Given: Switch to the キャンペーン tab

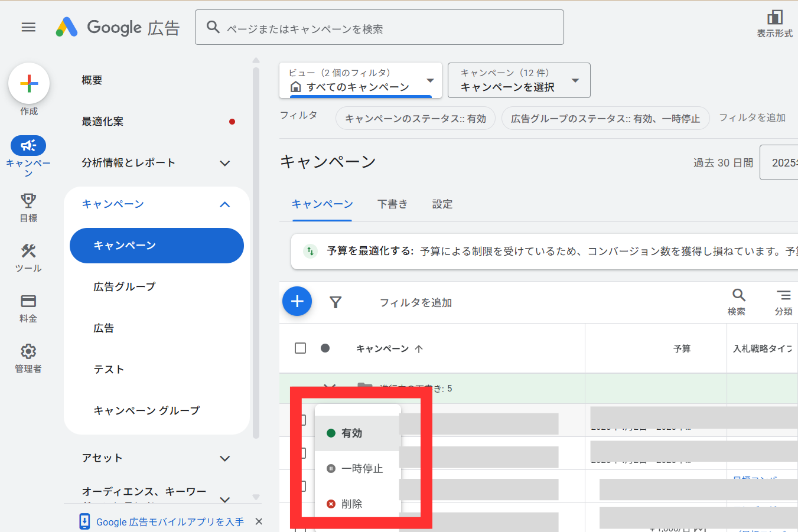Looking at the screenshot, I should 322,204.
